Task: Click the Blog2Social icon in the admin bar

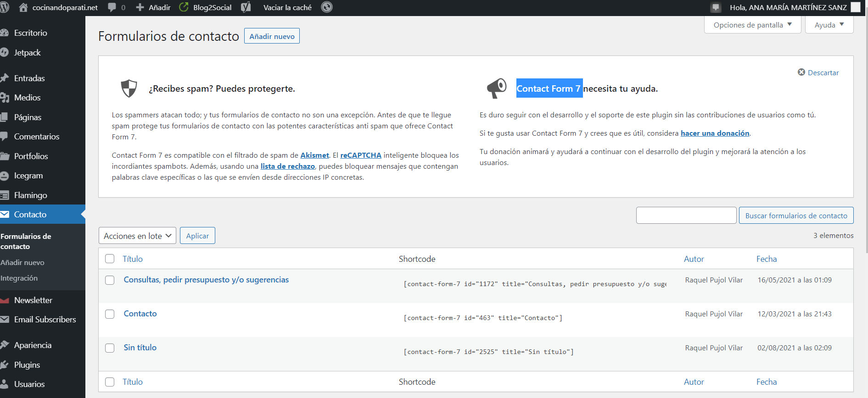Action: tap(184, 7)
